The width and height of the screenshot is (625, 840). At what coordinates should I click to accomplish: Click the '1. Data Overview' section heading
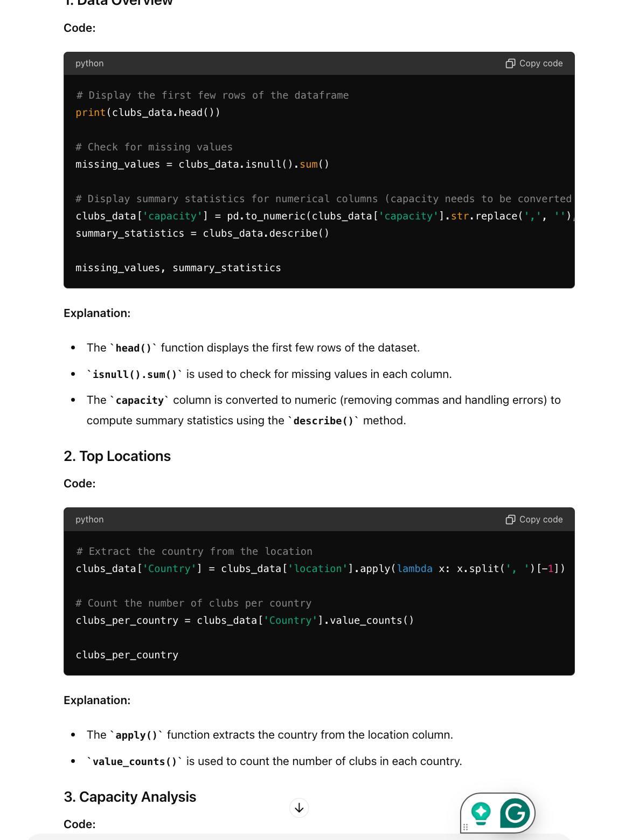click(x=117, y=3)
